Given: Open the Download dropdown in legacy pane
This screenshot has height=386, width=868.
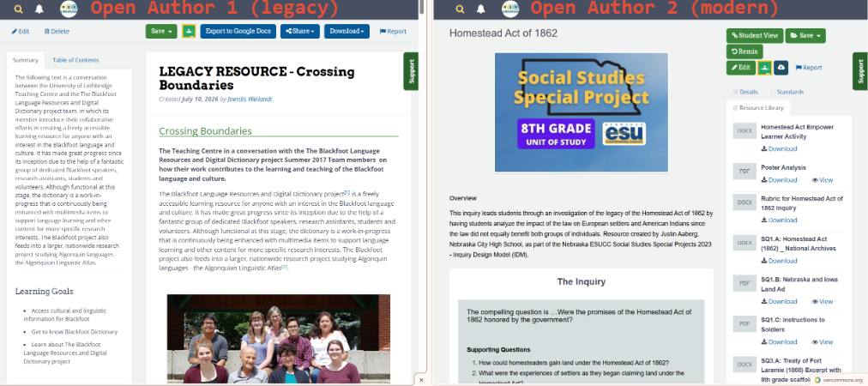Looking at the screenshot, I should 347,32.
